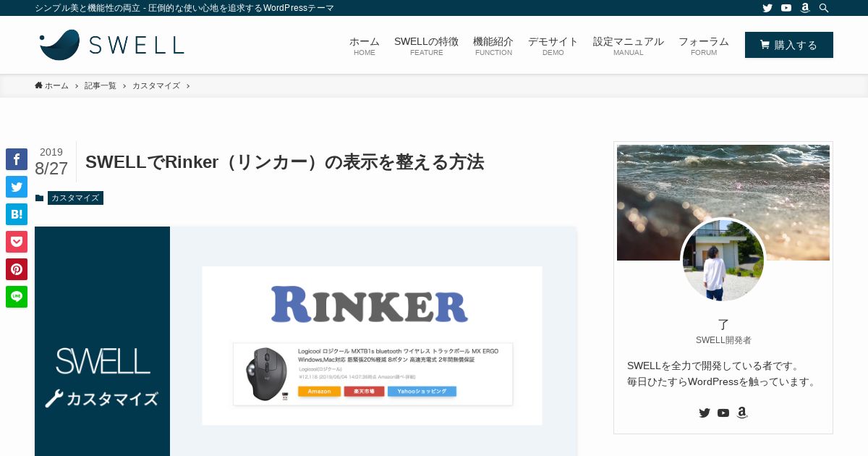
Task: Open デモサイト DEMO menu item
Action: click(x=553, y=46)
